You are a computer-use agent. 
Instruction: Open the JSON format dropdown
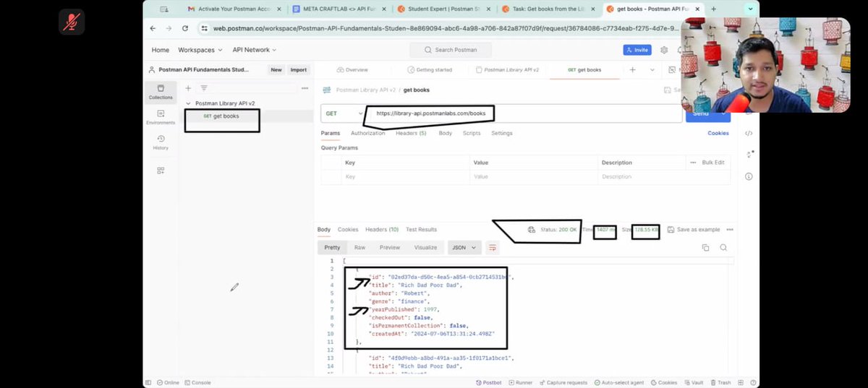click(464, 247)
